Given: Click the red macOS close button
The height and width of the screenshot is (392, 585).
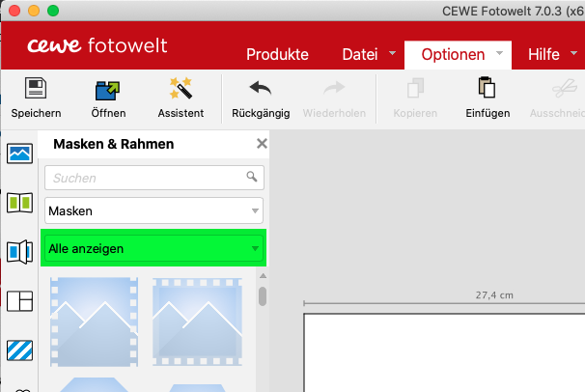Looking at the screenshot, I should coord(14,11).
